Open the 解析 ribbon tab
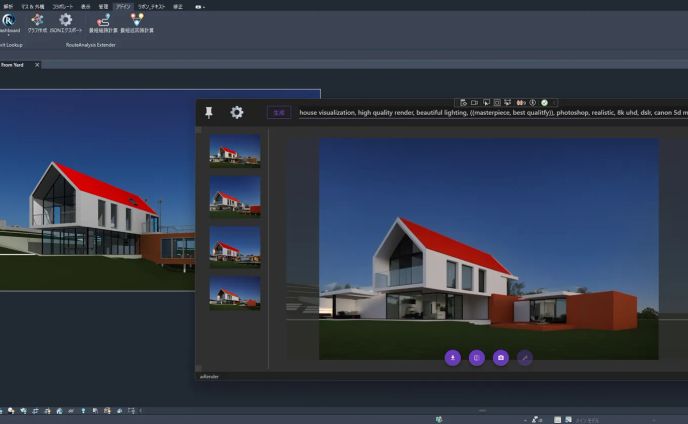 [8, 7]
